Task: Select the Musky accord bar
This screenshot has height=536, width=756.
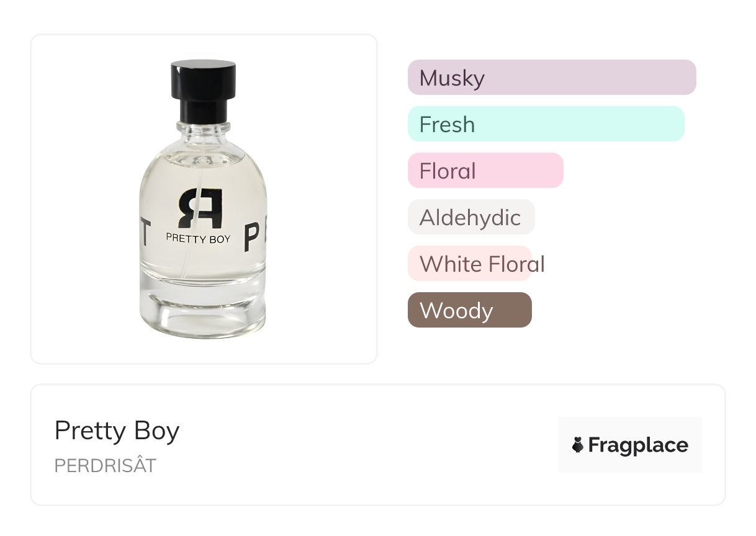Action: point(551,78)
